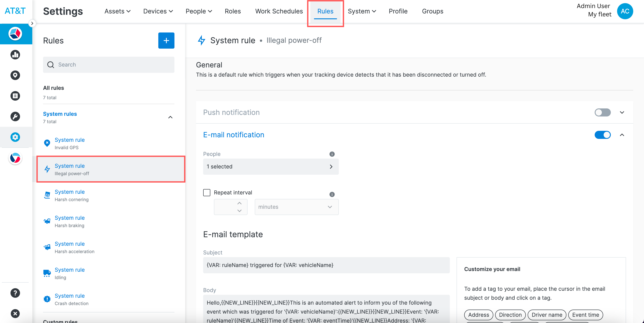The image size is (644, 323).
Task: Open Crash detection system rule
Action: [109, 299]
